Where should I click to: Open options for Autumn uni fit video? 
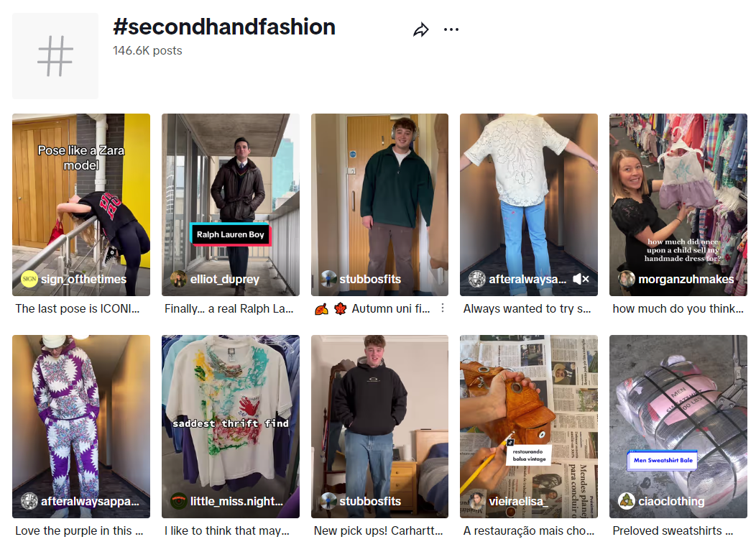coord(443,308)
